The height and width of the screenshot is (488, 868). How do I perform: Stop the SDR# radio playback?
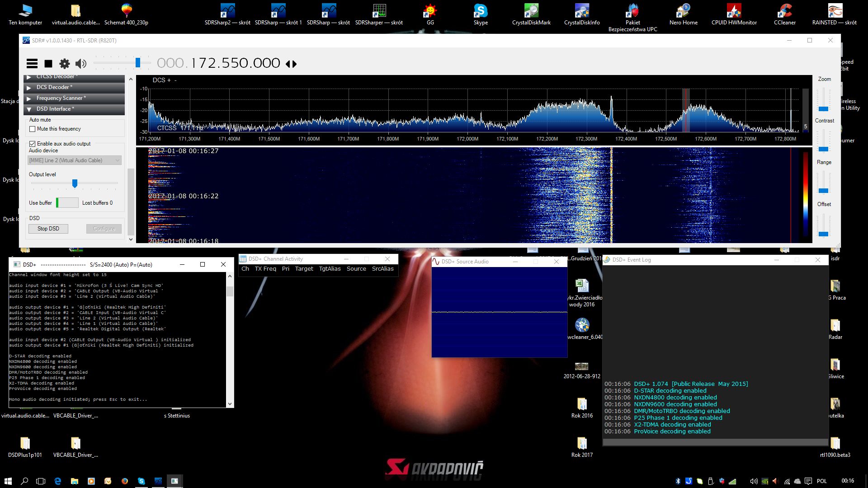point(48,64)
